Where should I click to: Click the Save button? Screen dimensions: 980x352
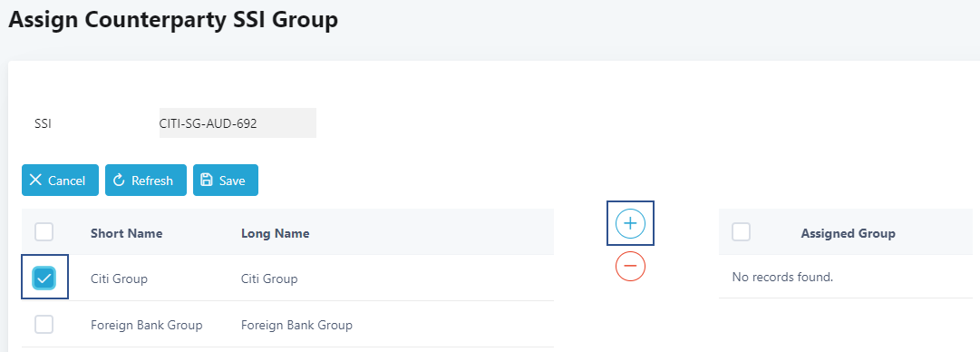point(226,180)
